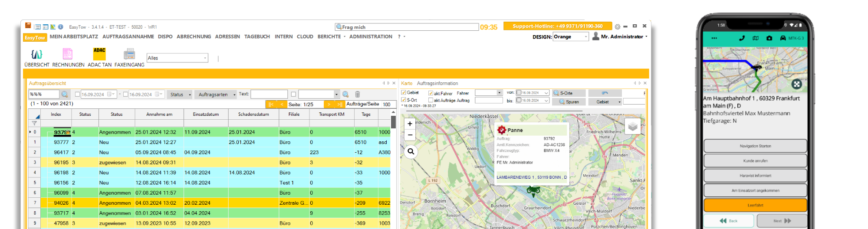
Task: Tap the phone call icon in the mobile app
Action: pyautogui.click(x=742, y=38)
